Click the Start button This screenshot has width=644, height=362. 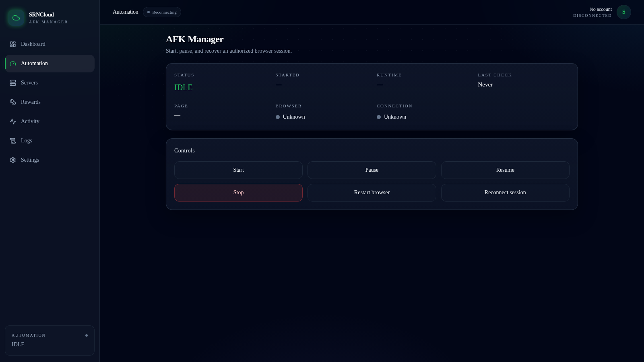[238, 170]
